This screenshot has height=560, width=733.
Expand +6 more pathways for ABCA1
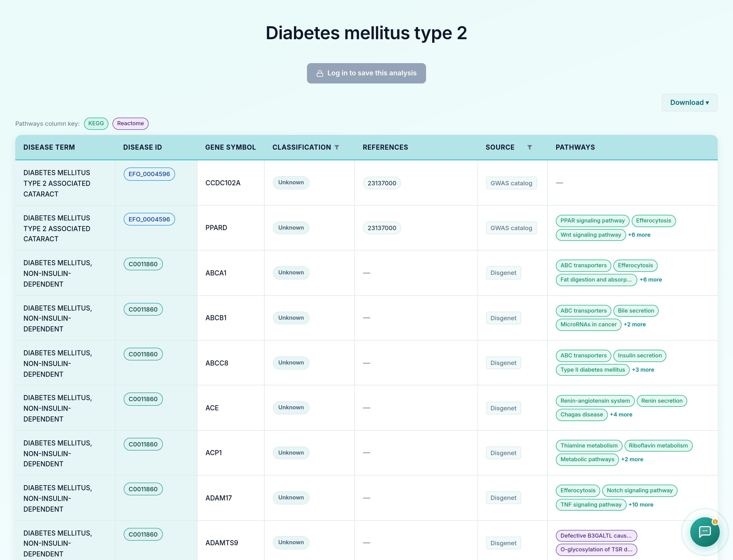pyautogui.click(x=650, y=280)
